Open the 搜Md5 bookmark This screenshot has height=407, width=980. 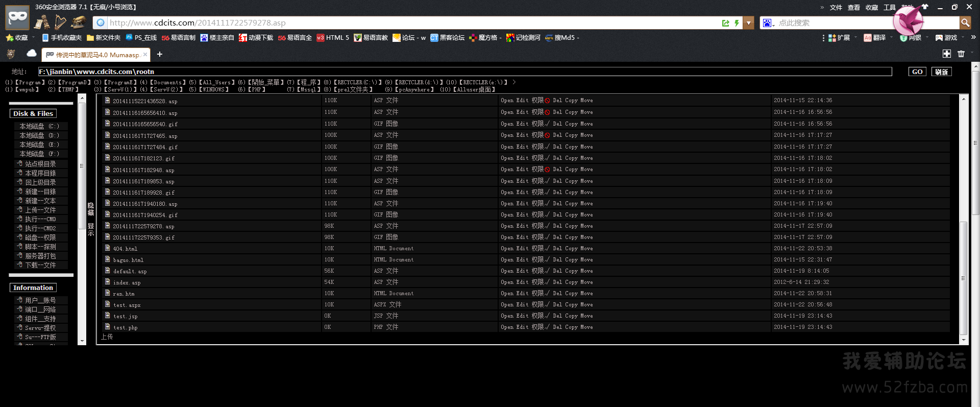[x=562, y=37]
